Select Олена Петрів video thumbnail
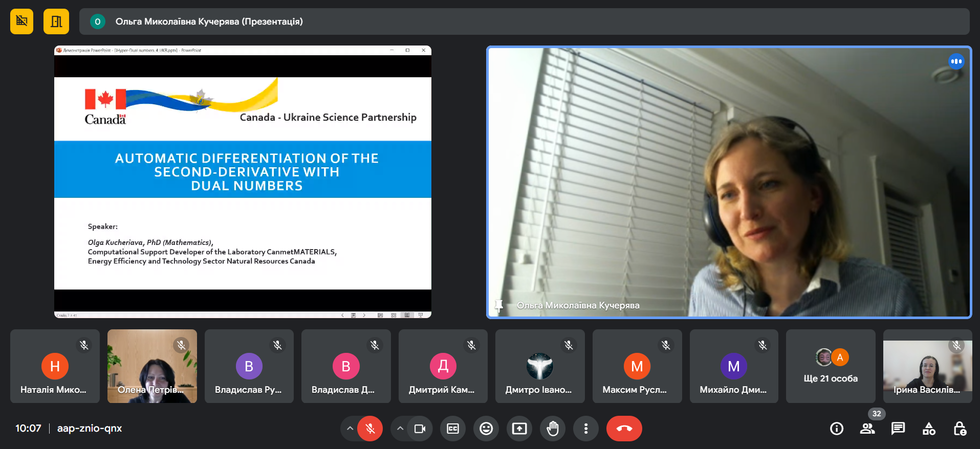Image resolution: width=980 pixels, height=449 pixels. 152,366
